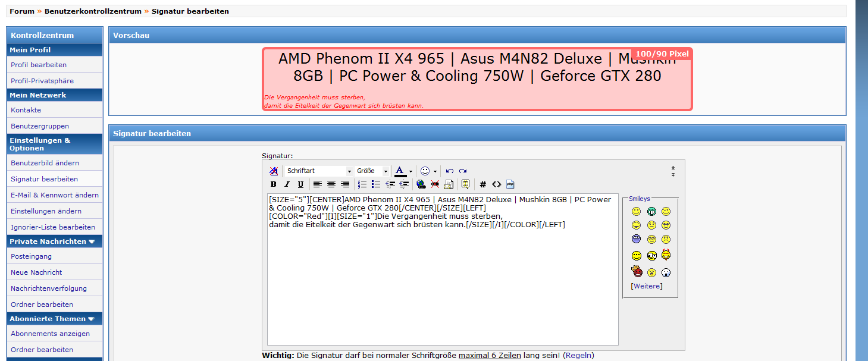Click the Mein Profil section header

55,50
